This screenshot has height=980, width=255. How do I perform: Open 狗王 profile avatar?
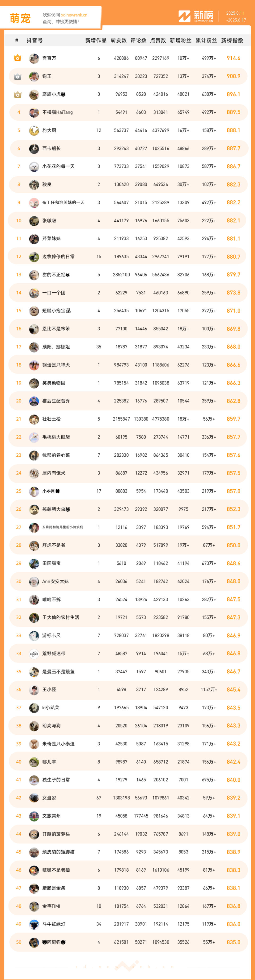34,76
